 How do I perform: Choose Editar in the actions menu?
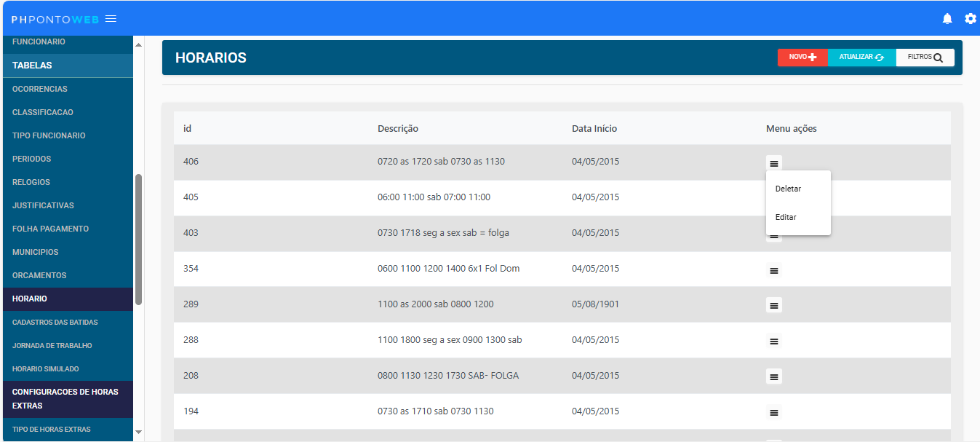tap(786, 217)
